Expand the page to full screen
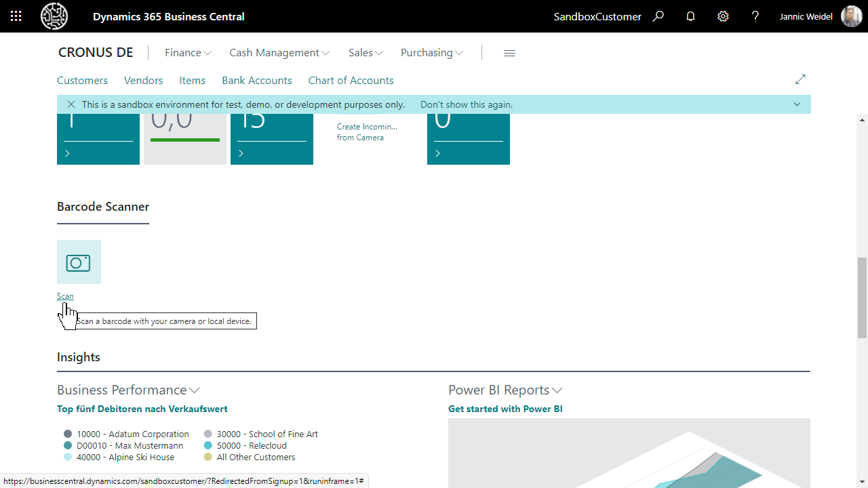This screenshot has width=868, height=488. [800, 79]
